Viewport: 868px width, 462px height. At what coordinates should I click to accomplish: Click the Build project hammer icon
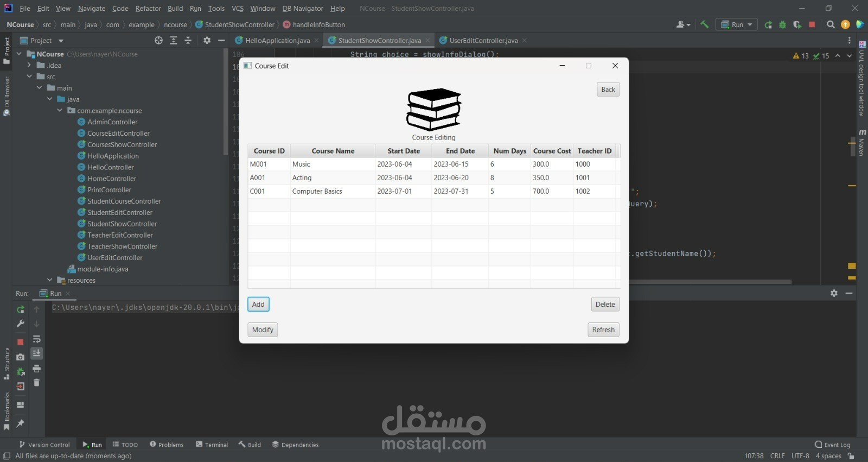(x=704, y=24)
